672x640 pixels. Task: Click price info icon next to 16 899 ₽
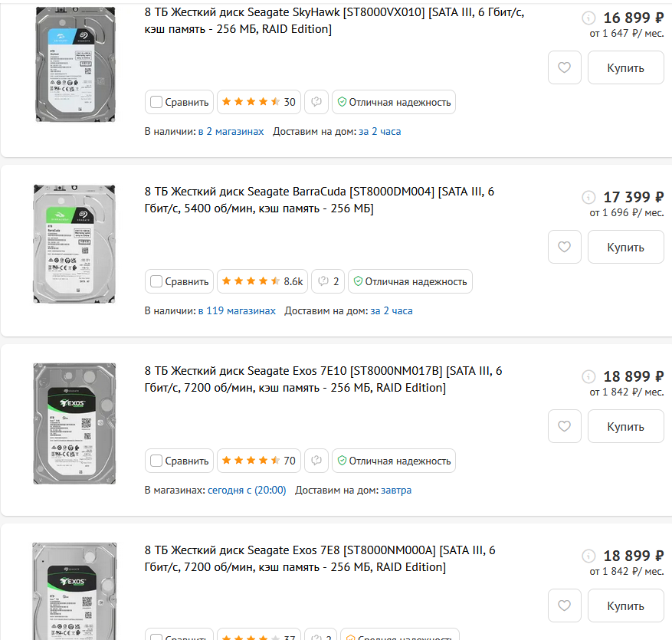point(588,18)
